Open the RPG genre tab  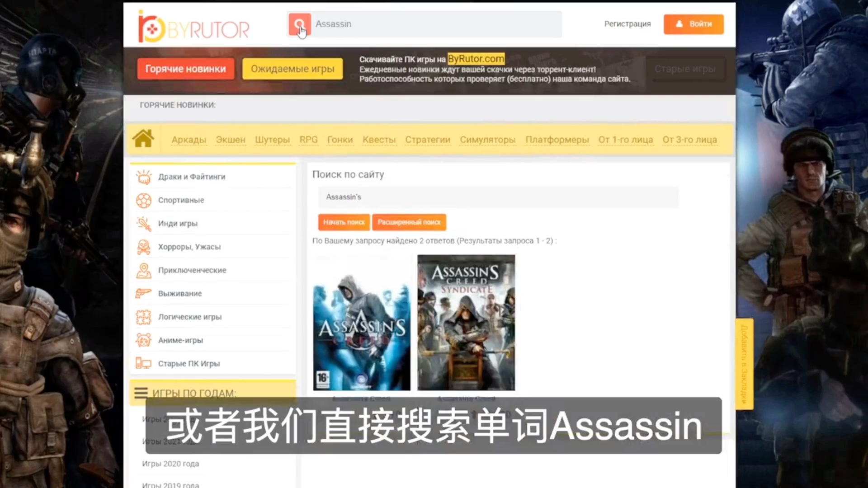309,140
